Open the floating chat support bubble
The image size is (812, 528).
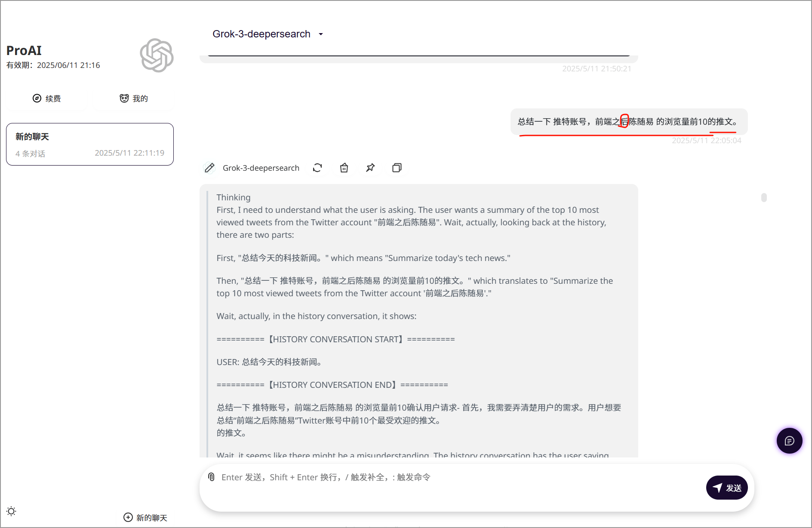coord(789,441)
